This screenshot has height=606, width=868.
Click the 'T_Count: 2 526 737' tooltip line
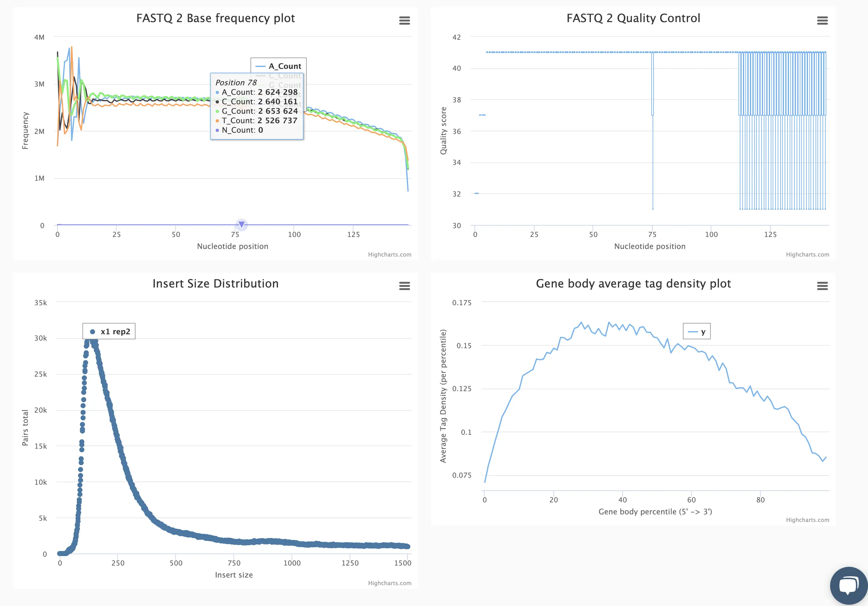click(x=256, y=121)
